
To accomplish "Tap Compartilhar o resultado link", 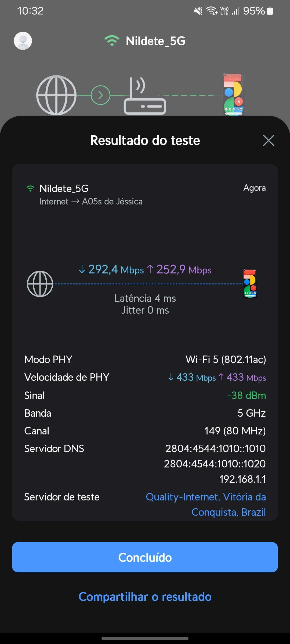I will (x=145, y=597).
